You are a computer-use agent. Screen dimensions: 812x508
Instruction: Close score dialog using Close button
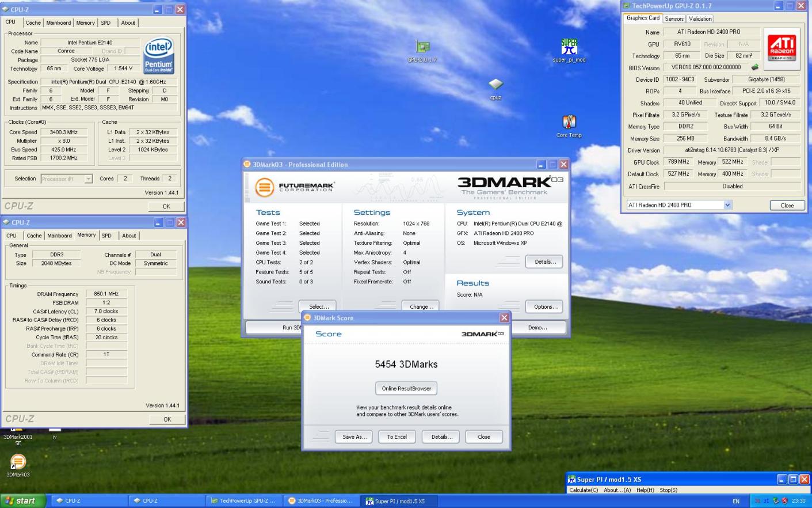point(484,437)
